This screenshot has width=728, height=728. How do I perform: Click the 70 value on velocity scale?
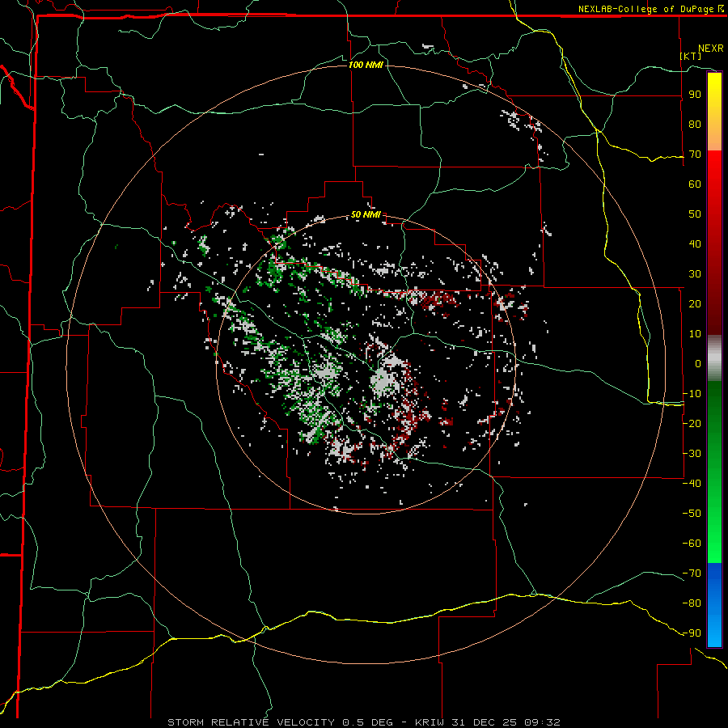pyautogui.click(x=695, y=154)
